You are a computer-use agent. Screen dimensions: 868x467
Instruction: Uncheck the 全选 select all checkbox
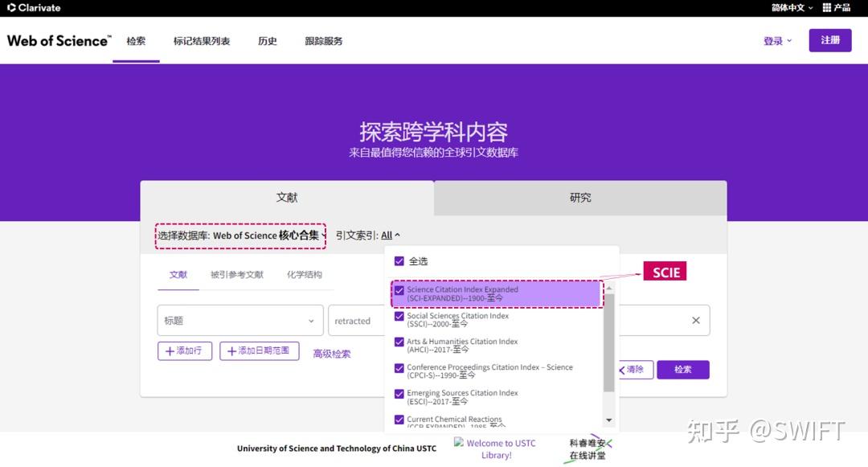click(x=399, y=260)
